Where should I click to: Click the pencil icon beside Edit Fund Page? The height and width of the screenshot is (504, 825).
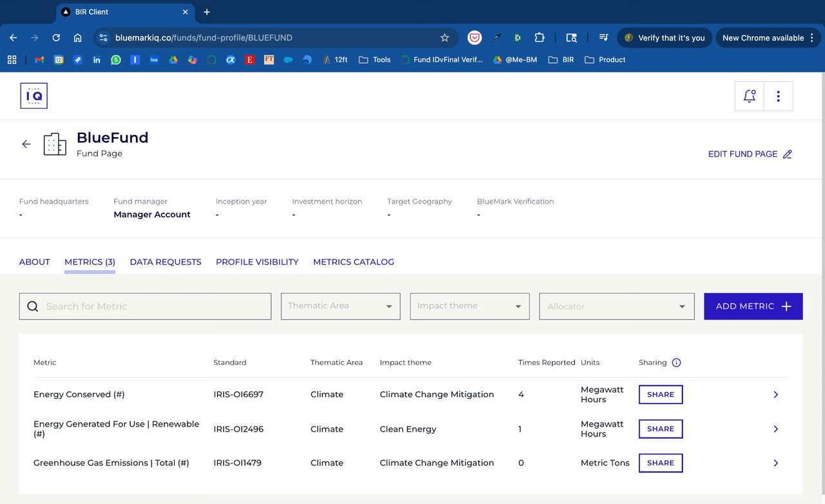787,154
